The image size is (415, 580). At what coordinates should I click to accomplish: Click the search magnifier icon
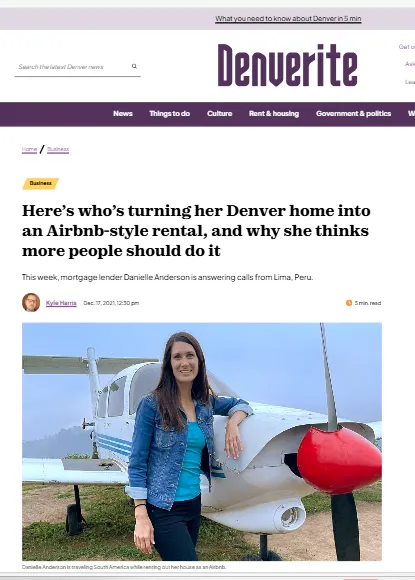pos(134,66)
